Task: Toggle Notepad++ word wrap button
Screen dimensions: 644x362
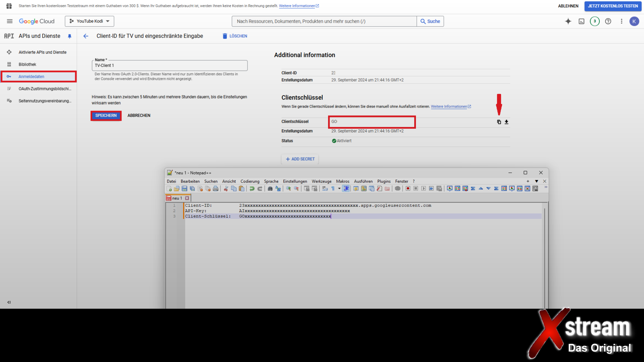Action: [325, 189]
